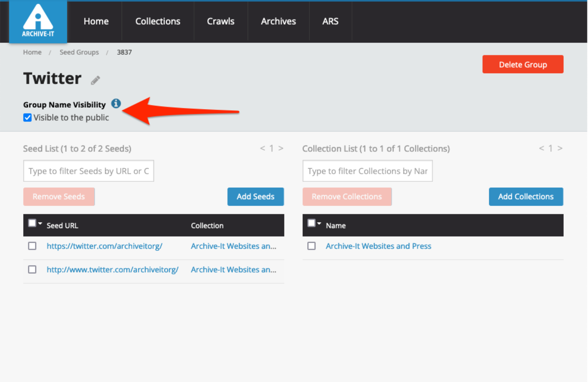Go to previous page of Collection List
The width and height of the screenshot is (588, 382).
pyautogui.click(x=541, y=148)
